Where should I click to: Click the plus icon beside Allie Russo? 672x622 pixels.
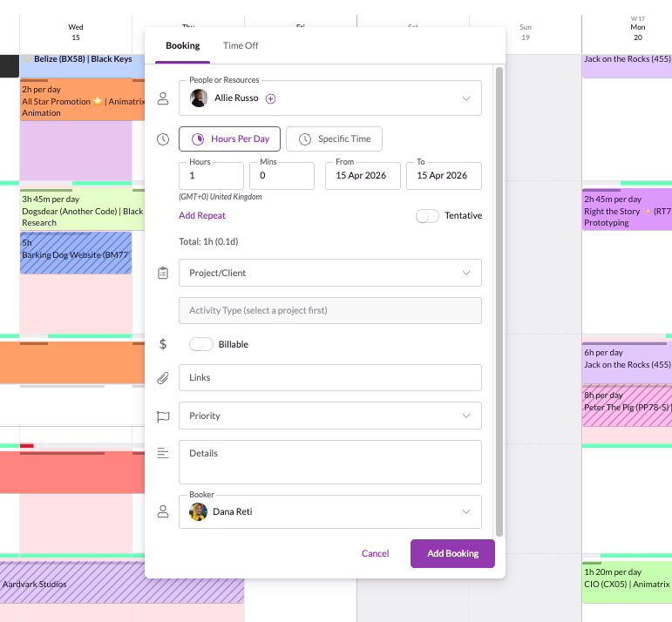coord(270,98)
